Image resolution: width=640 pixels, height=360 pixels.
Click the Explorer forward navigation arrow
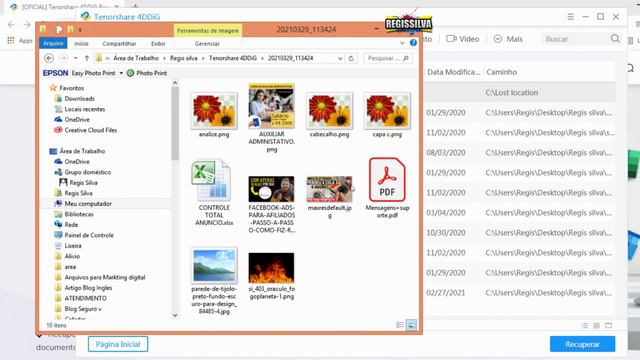(x=63, y=58)
